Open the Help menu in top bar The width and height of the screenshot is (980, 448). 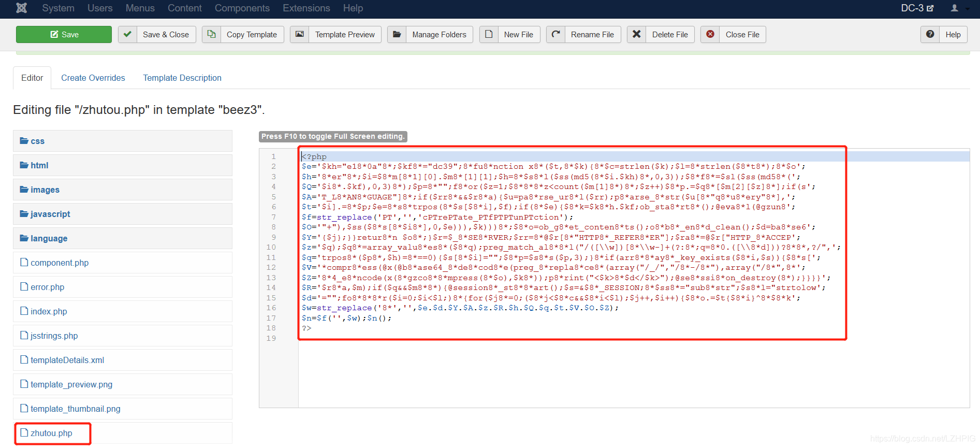tap(353, 8)
